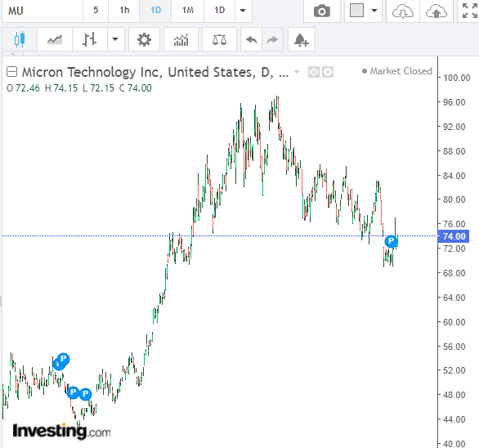
Task: Open the Compare scales icon
Action: pyautogui.click(x=219, y=39)
